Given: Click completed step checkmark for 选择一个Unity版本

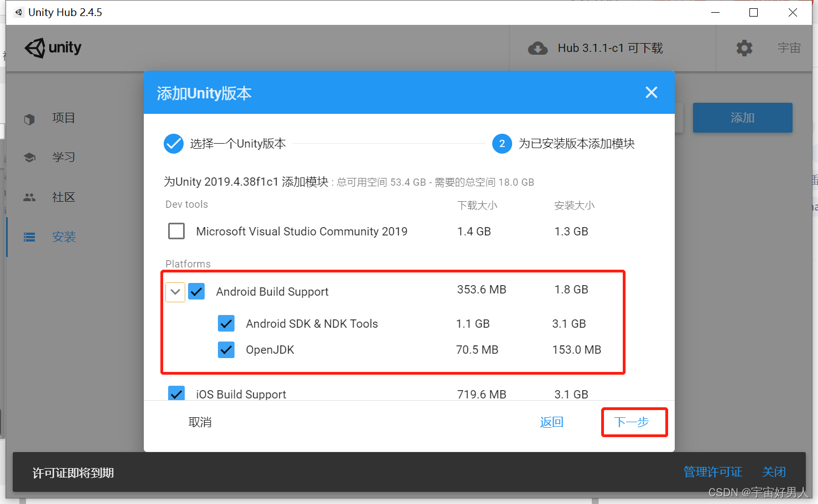Looking at the screenshot, I should point(173,144).
